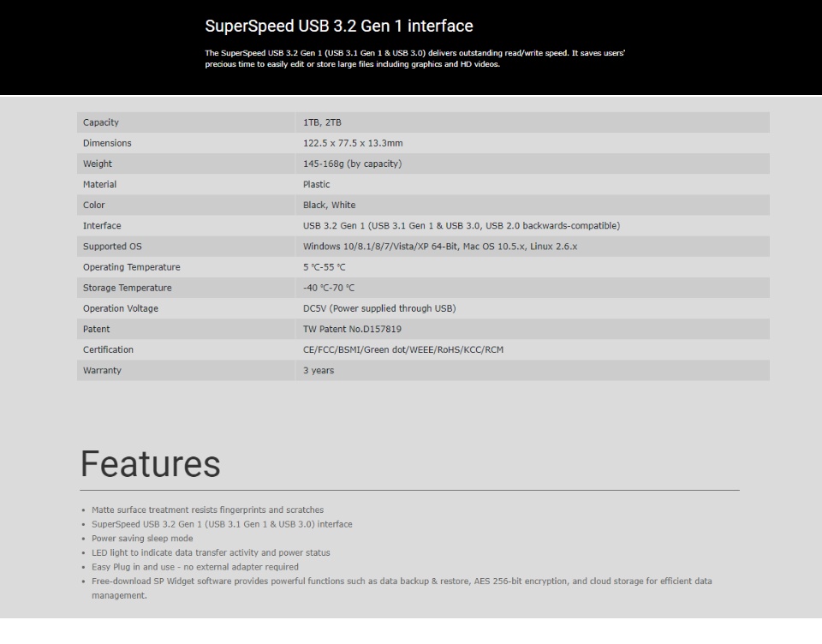Click the Weight row label

[98, 164]
